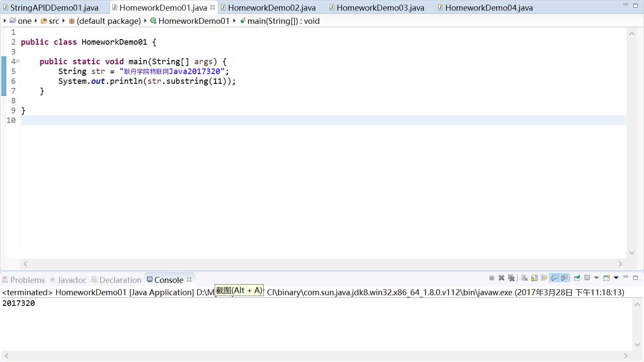Open the Open Console dropdown arrow
Viewport: 644px width, 362px height.
coord(616,278)
